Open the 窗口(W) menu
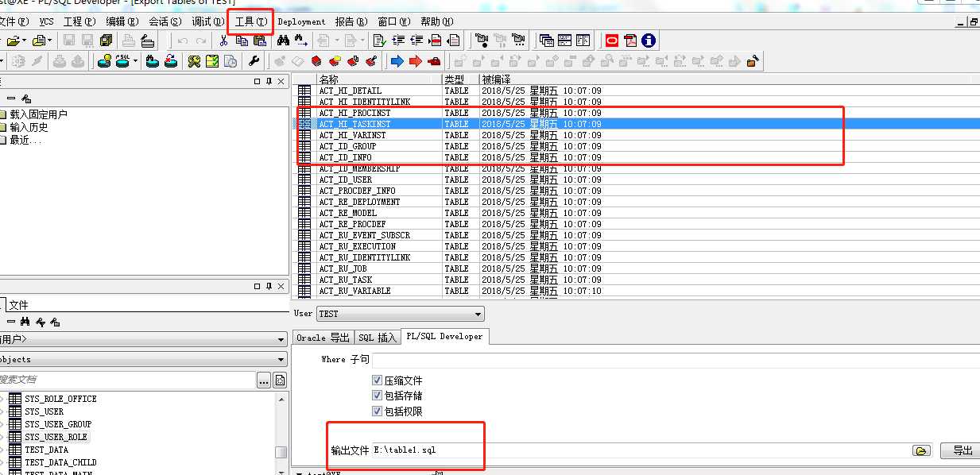This screenshot has height=475, width=980. click(x=394, y=21)
